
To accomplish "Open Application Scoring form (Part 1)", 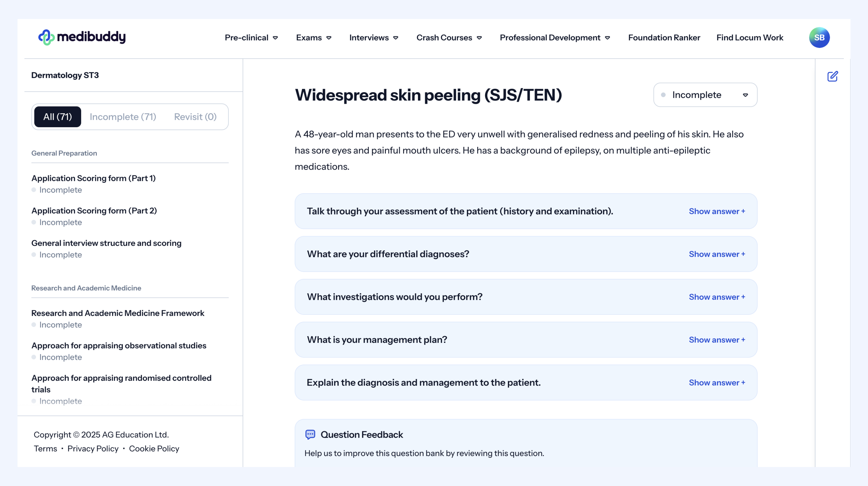I will tap(93, 178).
